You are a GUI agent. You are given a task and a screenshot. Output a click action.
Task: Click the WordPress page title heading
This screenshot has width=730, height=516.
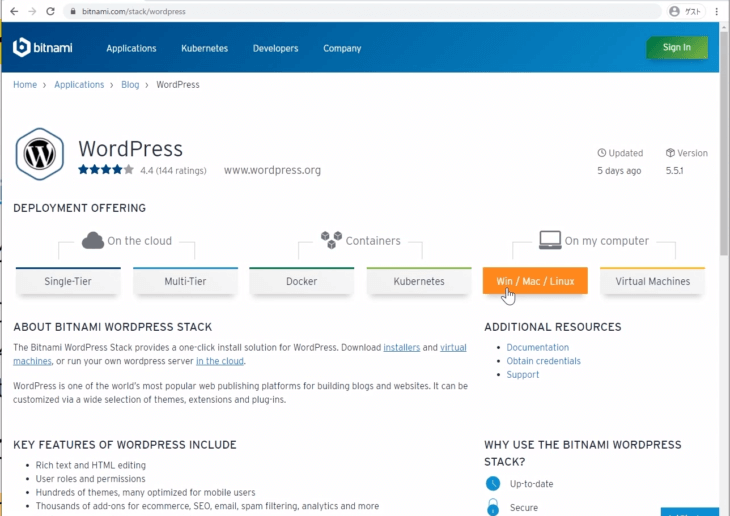coord(130,149)
